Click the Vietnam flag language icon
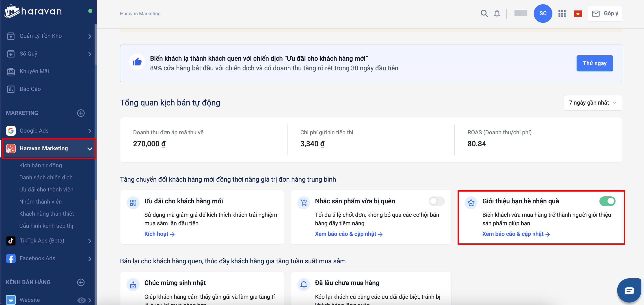The image size is (644, 305). [578, 13]
